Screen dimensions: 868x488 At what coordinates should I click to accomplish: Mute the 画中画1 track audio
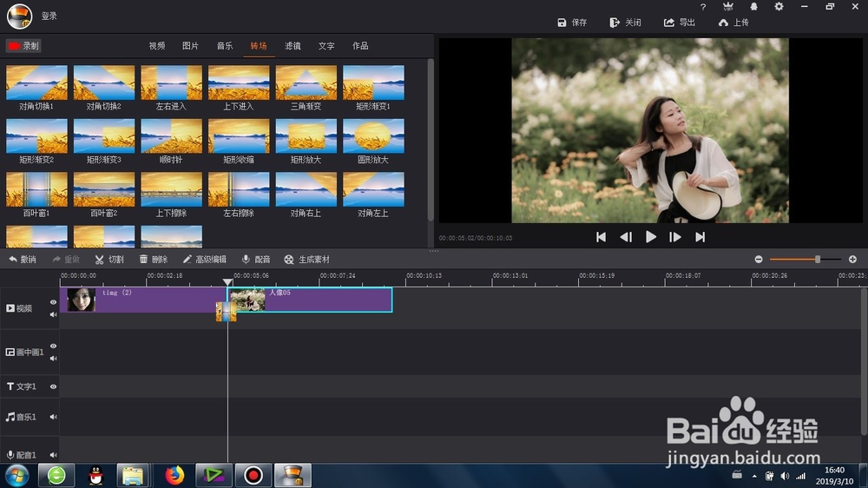click(x=53, y=359)
